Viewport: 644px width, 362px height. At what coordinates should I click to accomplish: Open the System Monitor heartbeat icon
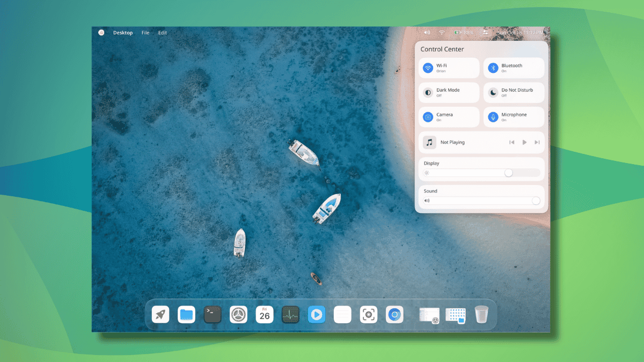click(290, 314)
